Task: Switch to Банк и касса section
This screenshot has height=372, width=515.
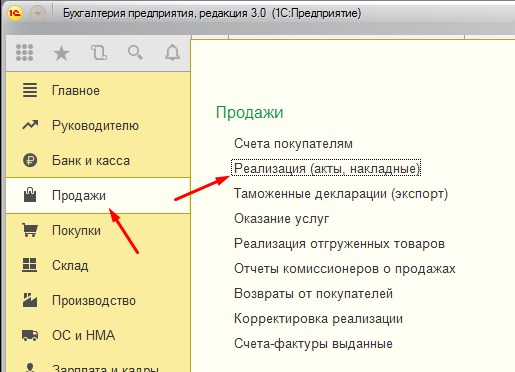Action: pyautogui.click(x=98, y=160)
